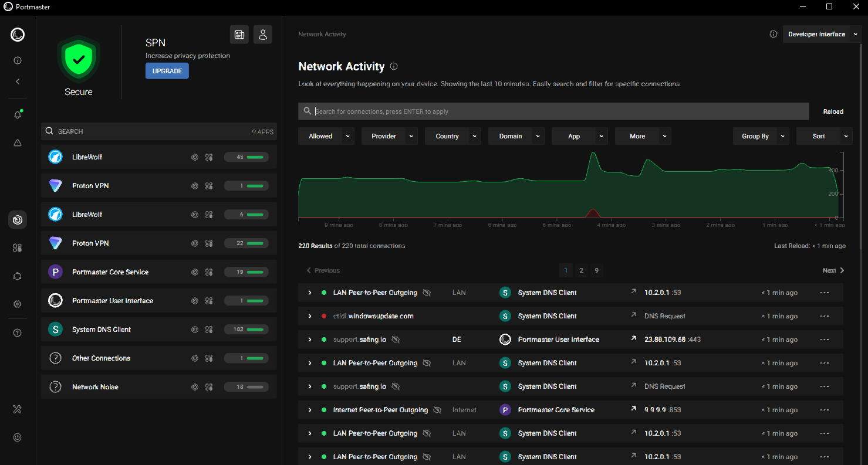Focus the Search for connections input field

click(553, 111)
